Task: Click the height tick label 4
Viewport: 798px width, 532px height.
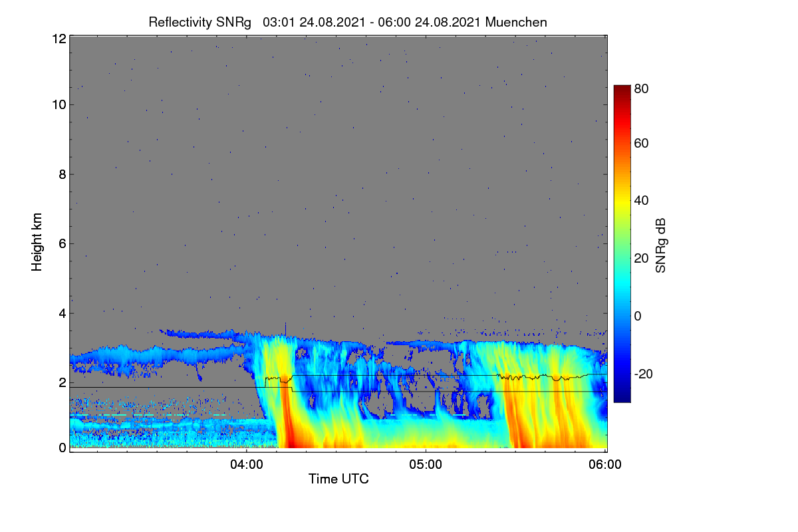Action: click(63, 313)
